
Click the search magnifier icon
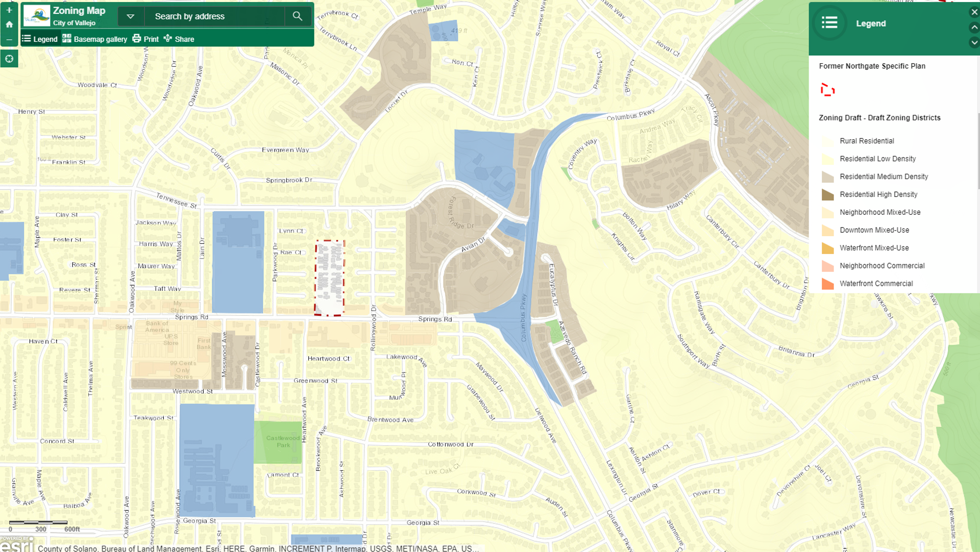pyautogui.click(x=298, y=16)
